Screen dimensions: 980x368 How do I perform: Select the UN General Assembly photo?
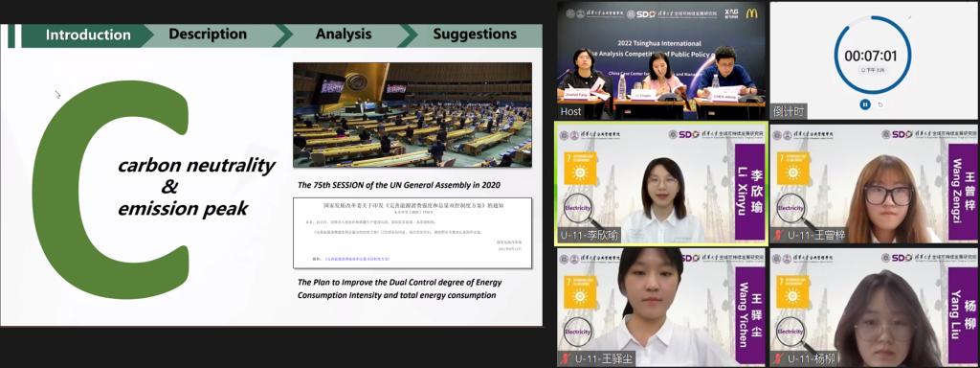(x=412, y=115)
